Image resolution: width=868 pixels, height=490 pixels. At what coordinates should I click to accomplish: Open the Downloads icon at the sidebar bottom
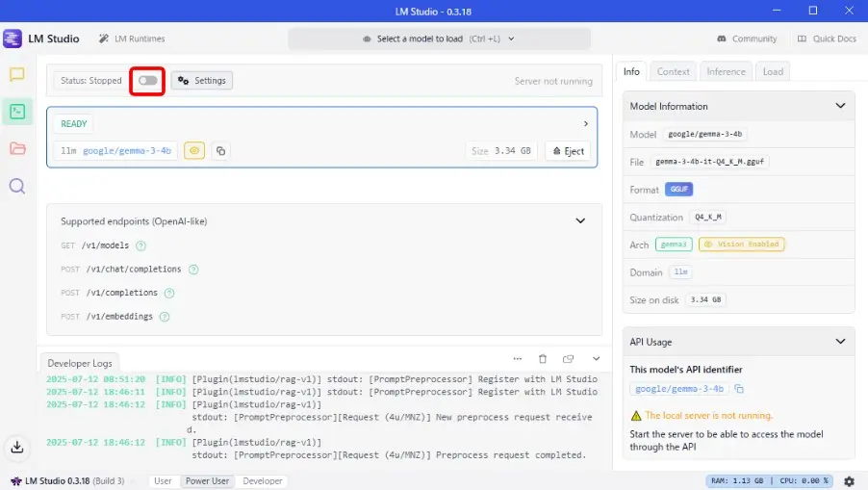17,447
